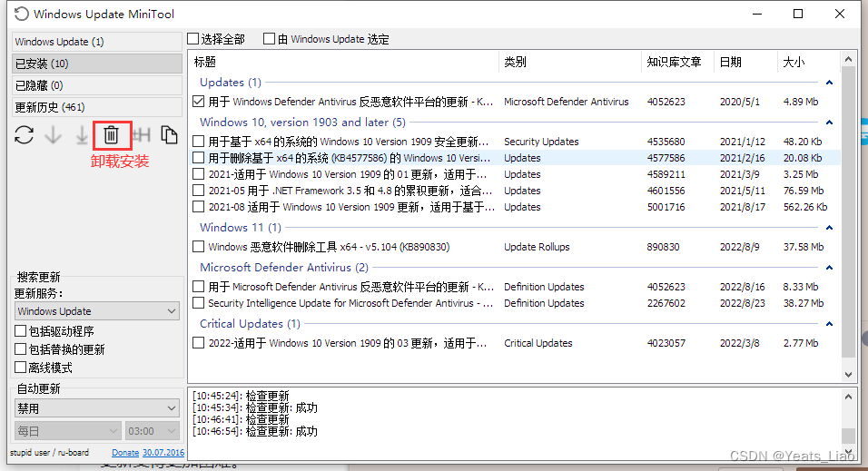Collapse the Updates (1) group
868x471 pixels.
(829, 83)
